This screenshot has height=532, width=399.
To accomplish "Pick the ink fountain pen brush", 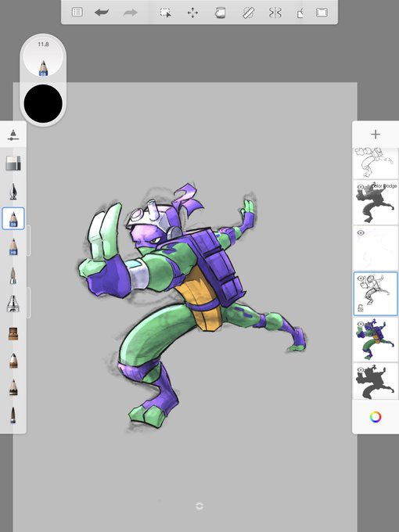I will [13, 192].
